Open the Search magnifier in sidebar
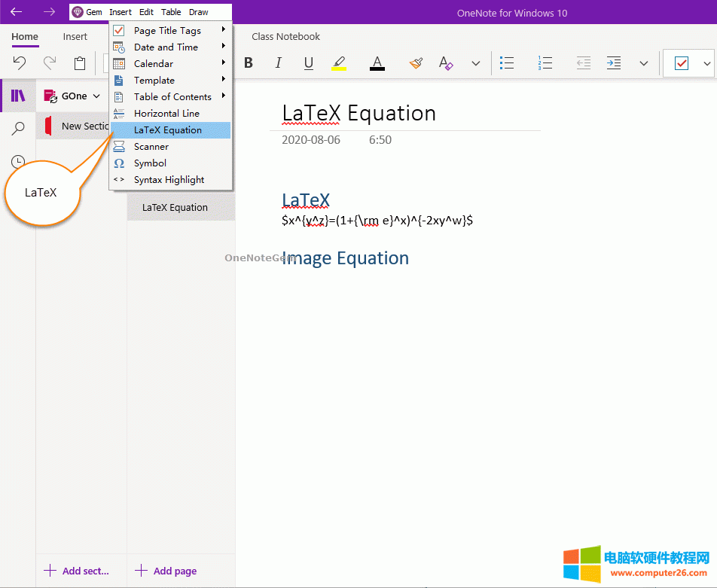This screenshot has height=588, width=717. coord(18,129)
